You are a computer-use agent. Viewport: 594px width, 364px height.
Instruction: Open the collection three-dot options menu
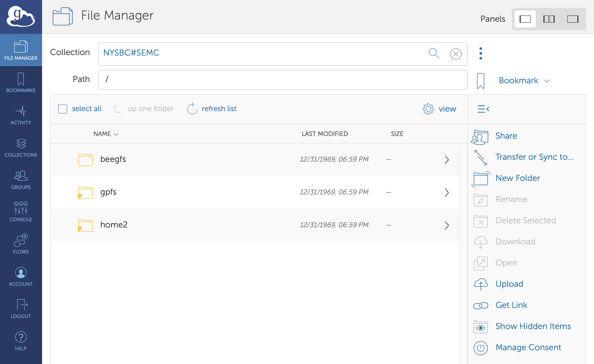480,53
